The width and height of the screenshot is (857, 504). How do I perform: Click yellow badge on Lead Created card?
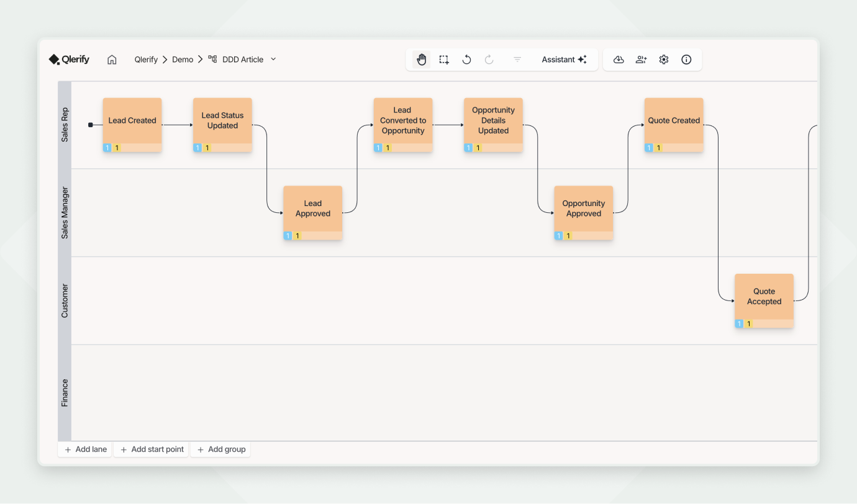[117, 148]
